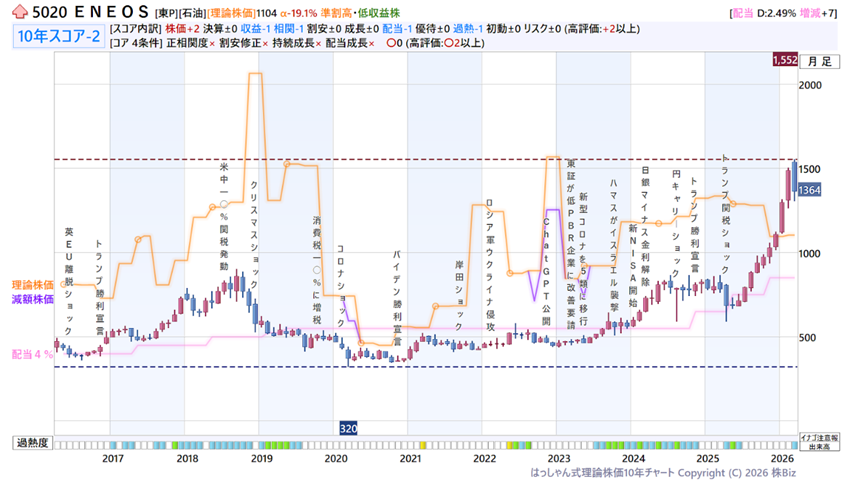Click the 10年スコア-2 score badge
Viewport: 850px width, 480px height.
[x=56, y=37]
